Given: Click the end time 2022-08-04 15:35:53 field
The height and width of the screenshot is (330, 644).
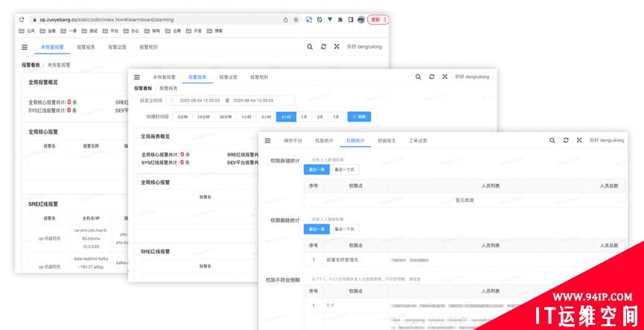Looking at the screenshot, I should coord(253,101).
